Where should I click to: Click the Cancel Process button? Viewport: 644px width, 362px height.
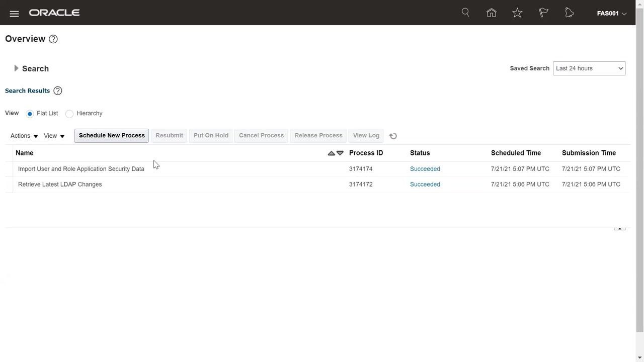click(x=261, y=136)
